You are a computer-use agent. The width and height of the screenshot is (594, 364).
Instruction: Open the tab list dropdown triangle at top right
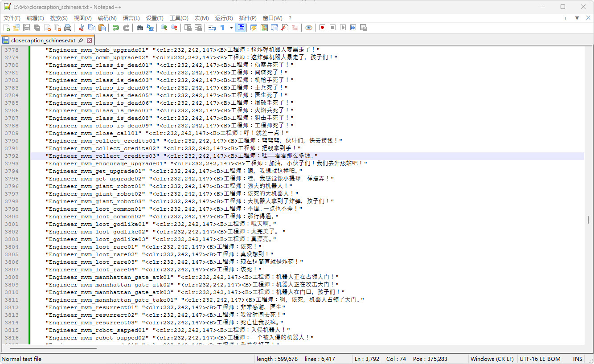[577, 18]
